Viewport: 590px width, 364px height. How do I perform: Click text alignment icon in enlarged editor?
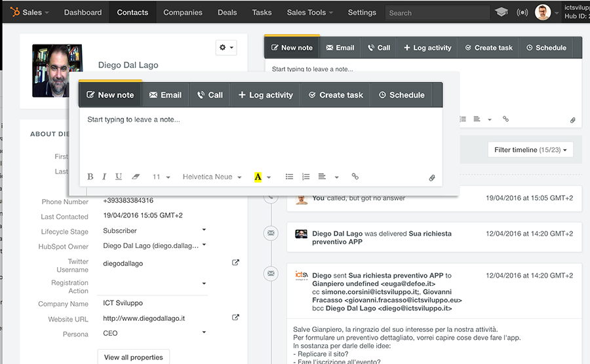(322, 177)
